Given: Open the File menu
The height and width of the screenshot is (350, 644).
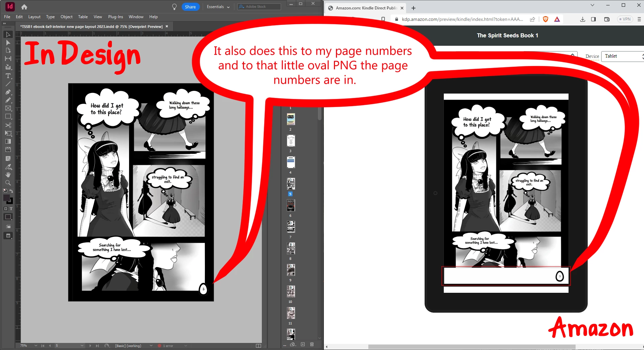Looking at the screenshot, I should 7,17.
